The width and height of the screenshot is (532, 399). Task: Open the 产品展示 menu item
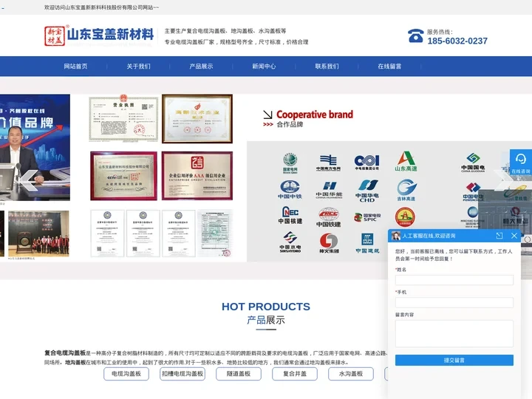(201, 66)
